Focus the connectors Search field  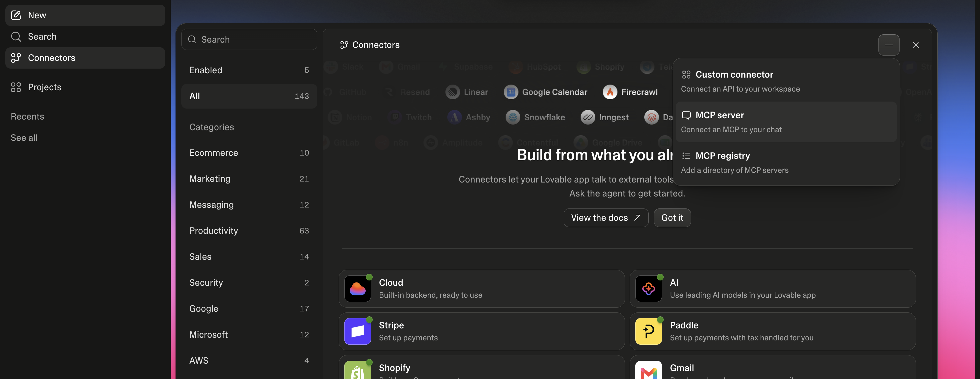[x=249, y=39]
